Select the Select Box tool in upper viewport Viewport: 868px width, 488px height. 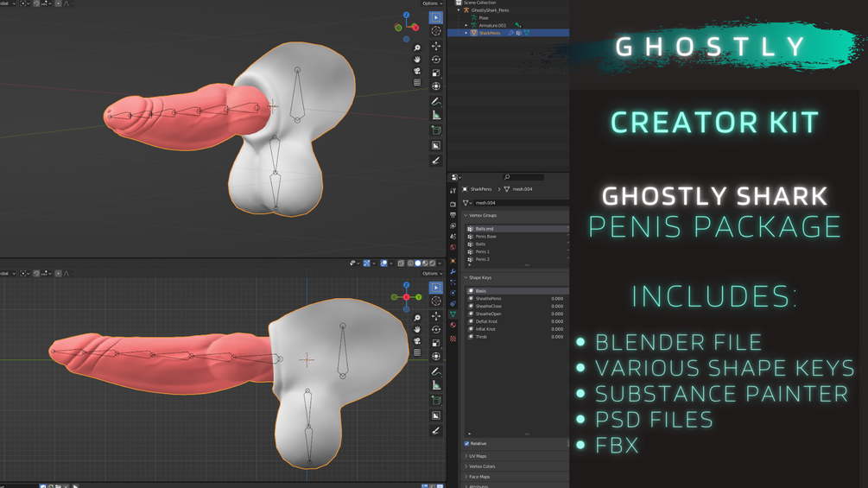tap(436, 17)
